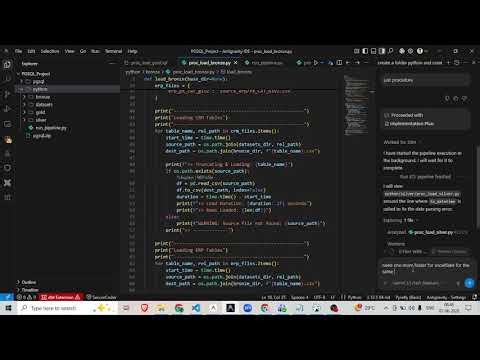Click the red Extension warning status item
This screenshot has width=480, height=360.
[60, 297]
